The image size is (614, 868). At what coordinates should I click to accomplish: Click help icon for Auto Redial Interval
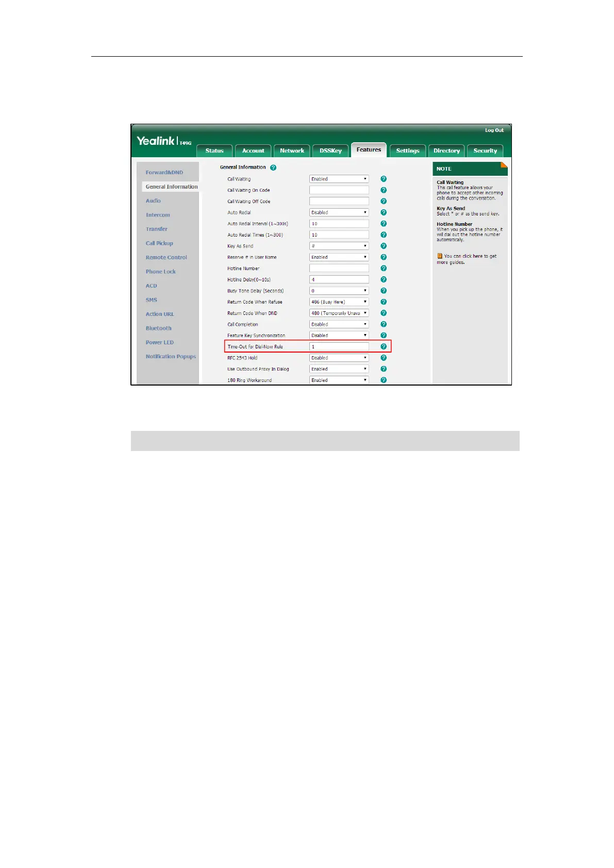click(x=384, y=224)
